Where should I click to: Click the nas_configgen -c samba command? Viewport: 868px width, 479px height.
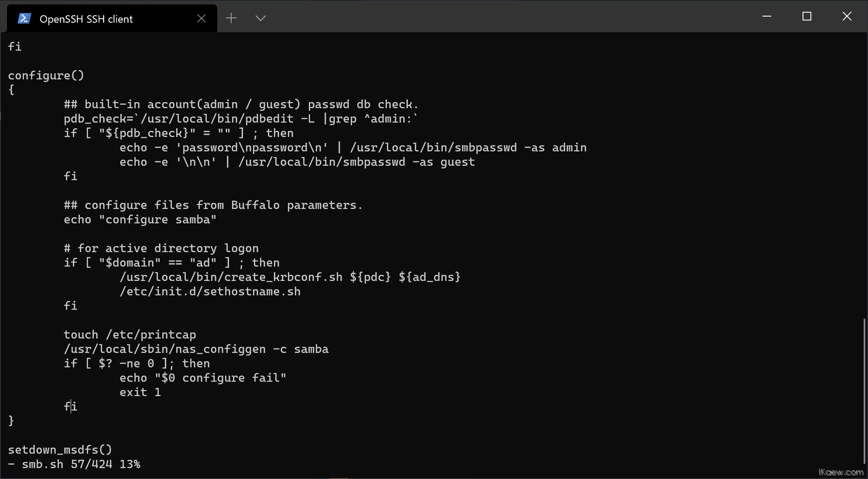tap(196, 349)
